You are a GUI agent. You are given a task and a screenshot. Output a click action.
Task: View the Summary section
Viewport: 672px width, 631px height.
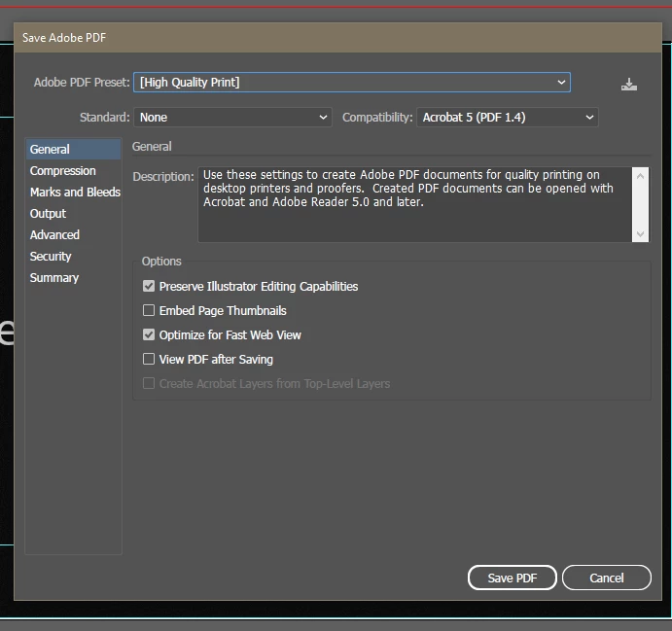(73, 278)
